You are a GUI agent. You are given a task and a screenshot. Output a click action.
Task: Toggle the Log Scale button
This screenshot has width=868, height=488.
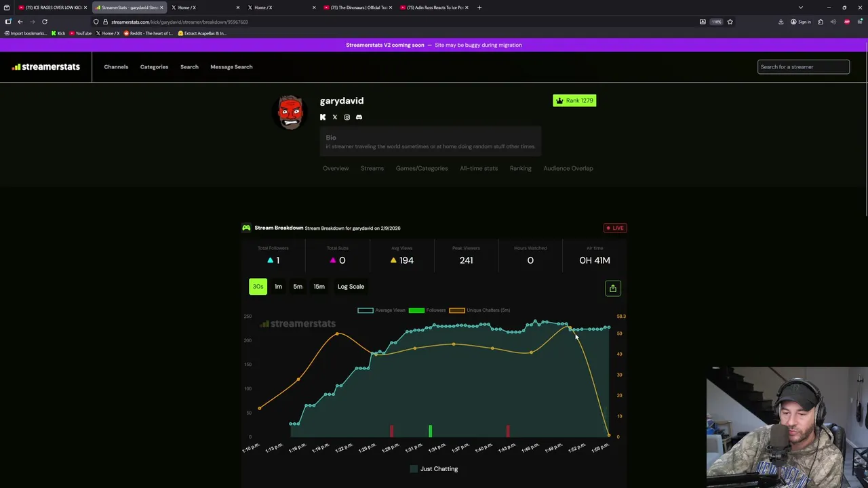[x=351, y=287]
